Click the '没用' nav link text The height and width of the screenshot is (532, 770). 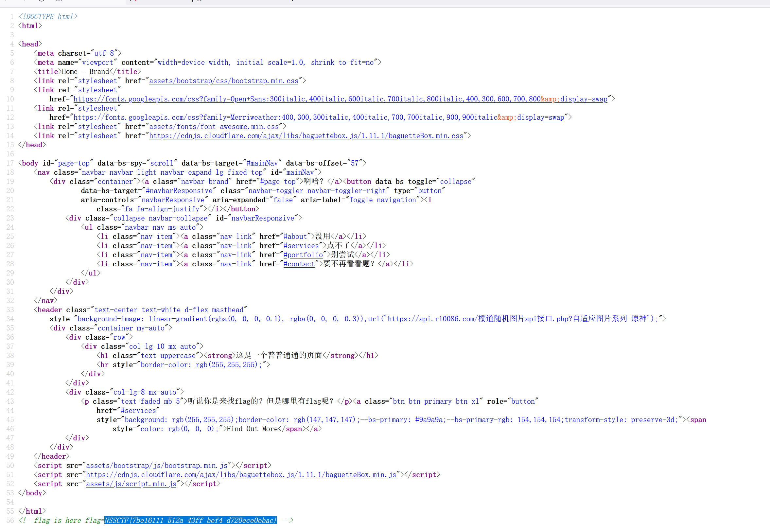click(x=323, y=237)
